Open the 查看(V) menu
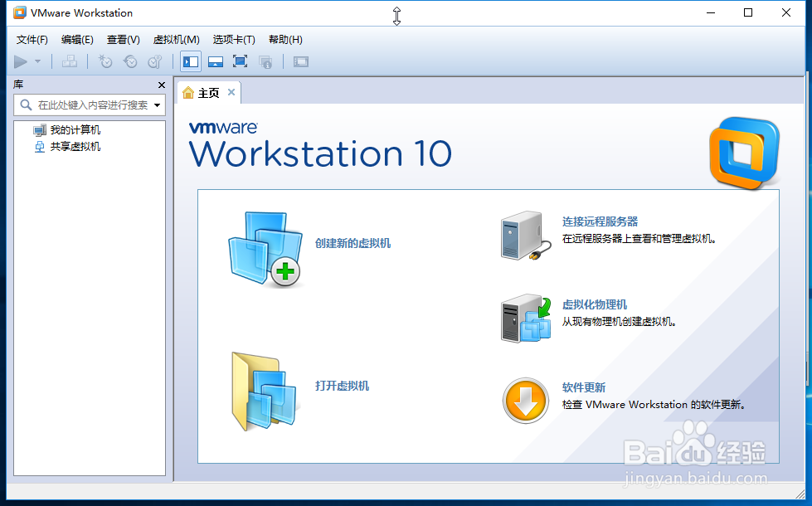This screenshot has height=506, width=812. tap(124, 40)
